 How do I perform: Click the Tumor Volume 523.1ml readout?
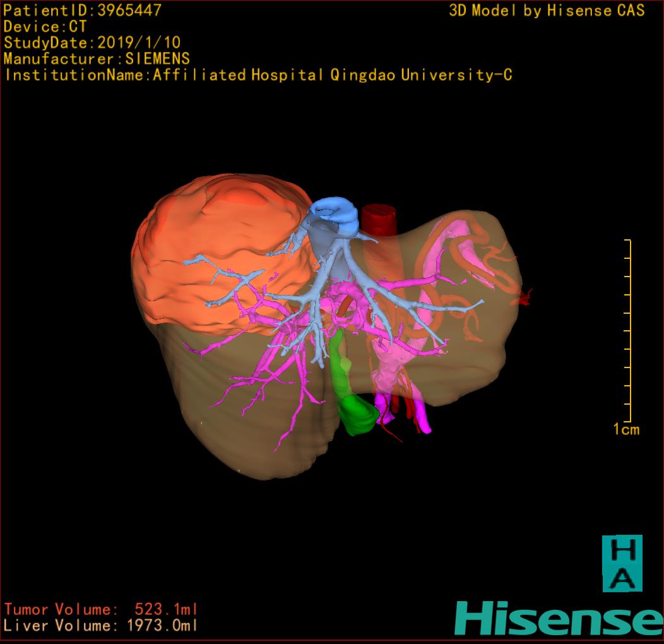click(101, 609)
